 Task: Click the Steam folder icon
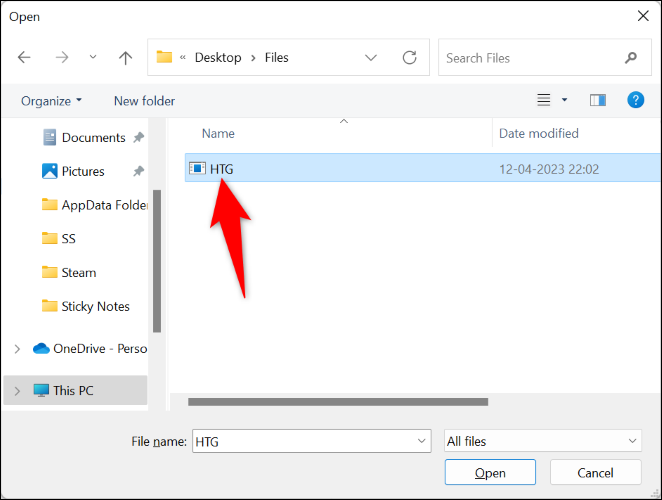tap(49, 272)
